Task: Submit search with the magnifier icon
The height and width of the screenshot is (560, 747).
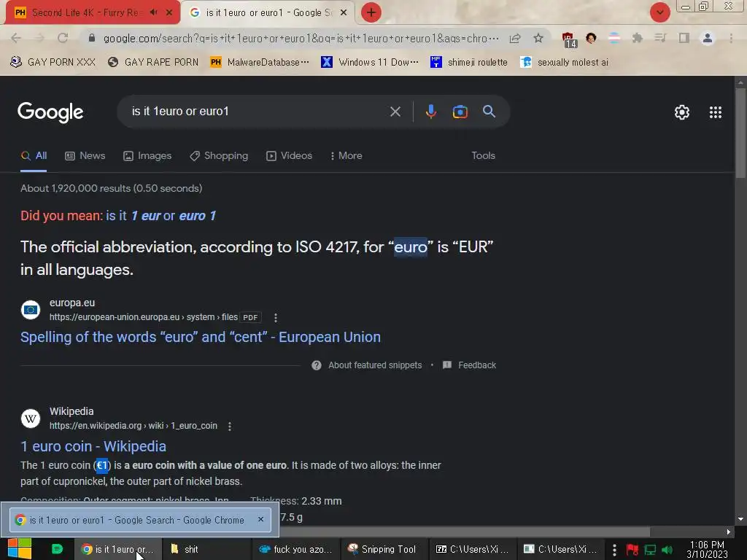Action: pyautogui.click(x=489, y=112)
